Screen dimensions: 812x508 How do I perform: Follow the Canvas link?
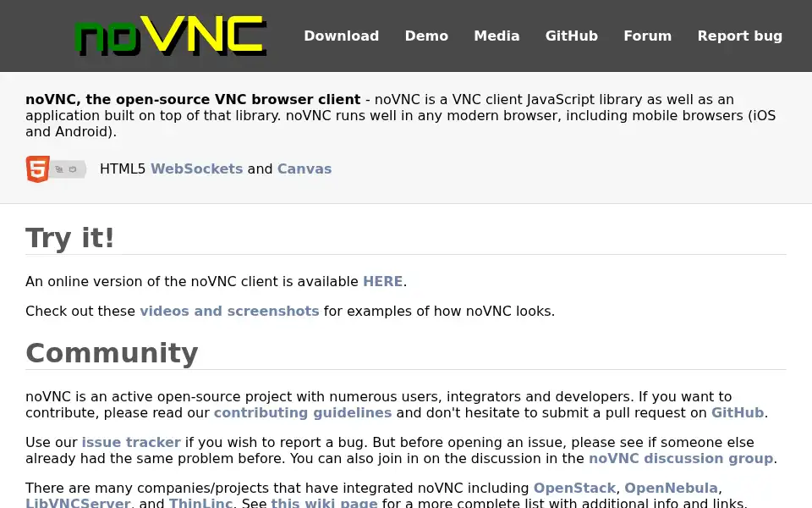(304, 169)
